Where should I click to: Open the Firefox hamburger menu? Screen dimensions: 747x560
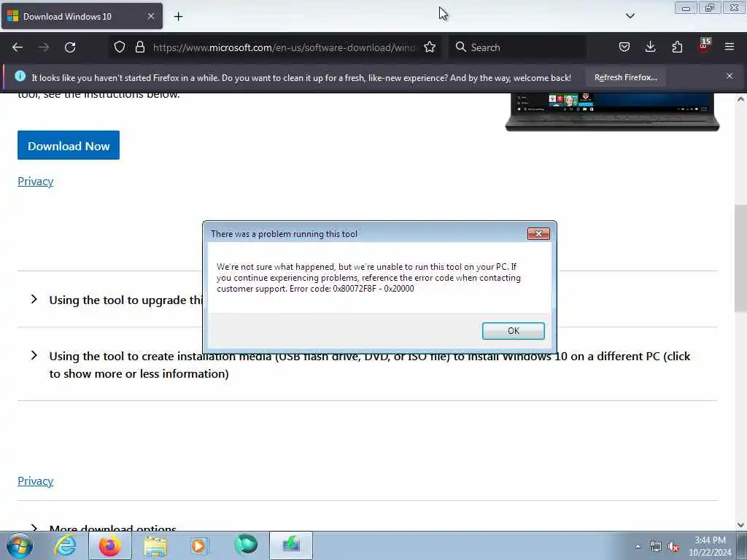pos(729,47)
